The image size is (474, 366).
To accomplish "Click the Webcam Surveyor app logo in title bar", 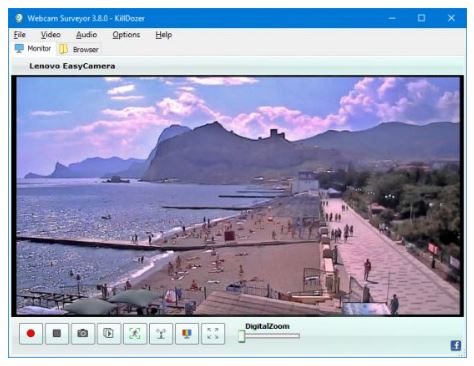I will [x=19, y=18].
